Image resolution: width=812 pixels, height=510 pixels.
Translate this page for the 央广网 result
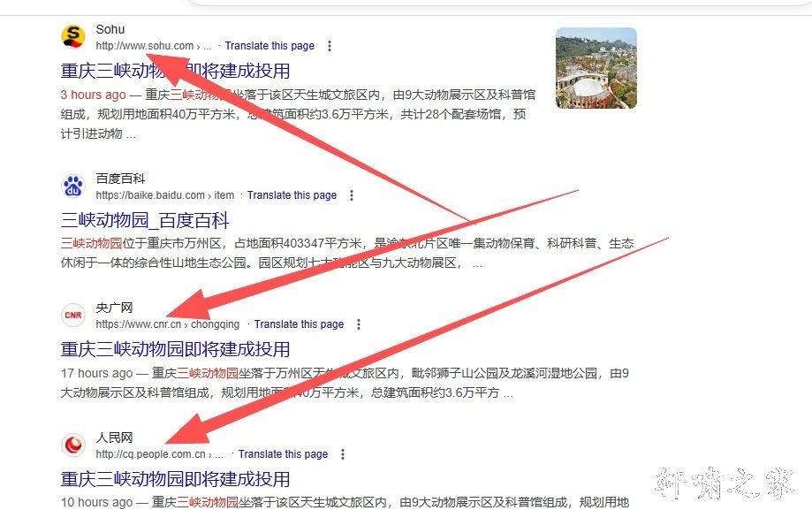click(299, 324)
